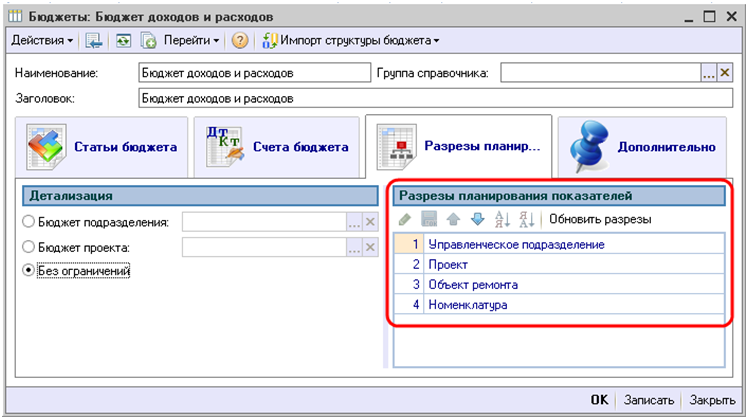This screenshot has width=748, height=419.
Task: Move the row up with the up arrow
Action: 452,219
